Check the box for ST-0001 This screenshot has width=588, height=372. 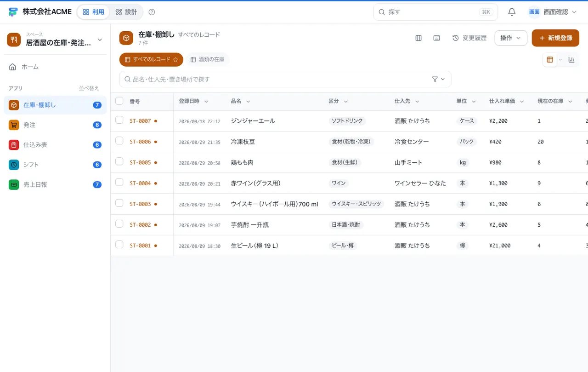point(119,244)
